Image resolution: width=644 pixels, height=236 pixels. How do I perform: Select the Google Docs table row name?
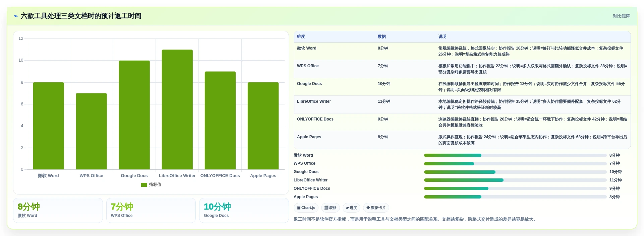point(309,84)
